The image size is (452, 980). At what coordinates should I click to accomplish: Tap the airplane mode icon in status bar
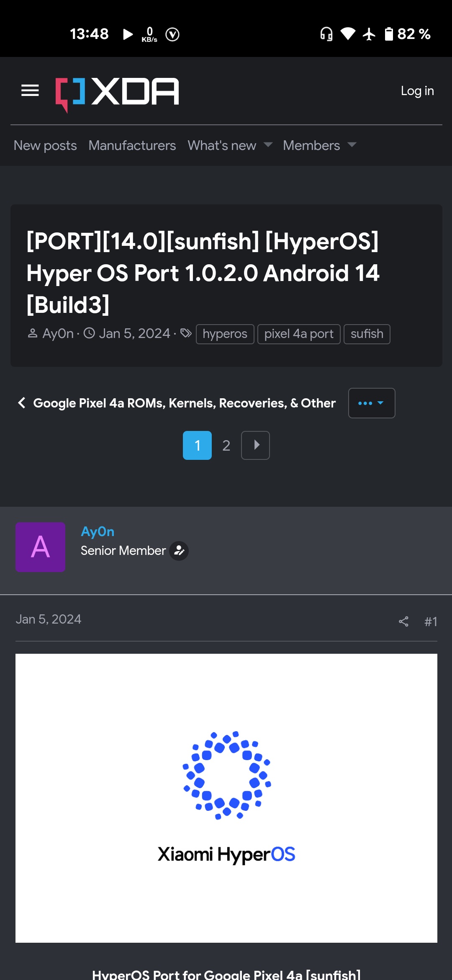tap(369, 34)
